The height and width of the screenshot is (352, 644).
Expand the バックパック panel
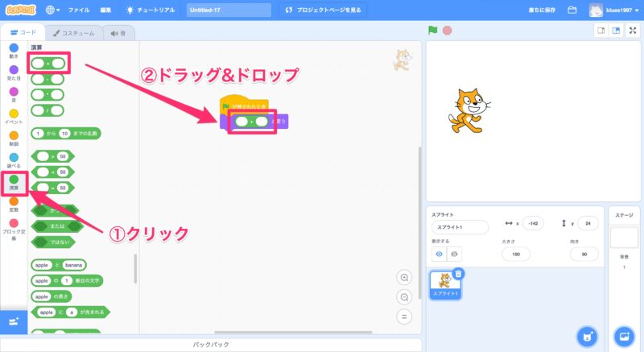click(x=211, y=344)
